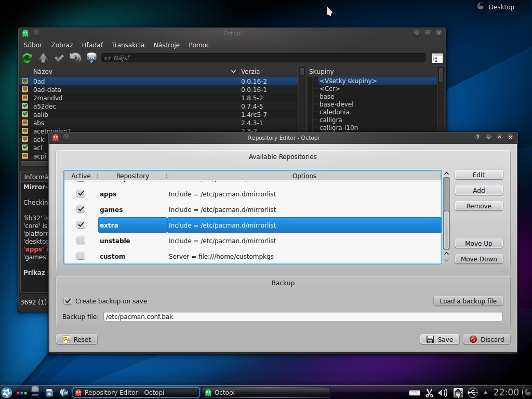Click Edit repository button
The height and width of the screenshot is (399, 532).
478,175
